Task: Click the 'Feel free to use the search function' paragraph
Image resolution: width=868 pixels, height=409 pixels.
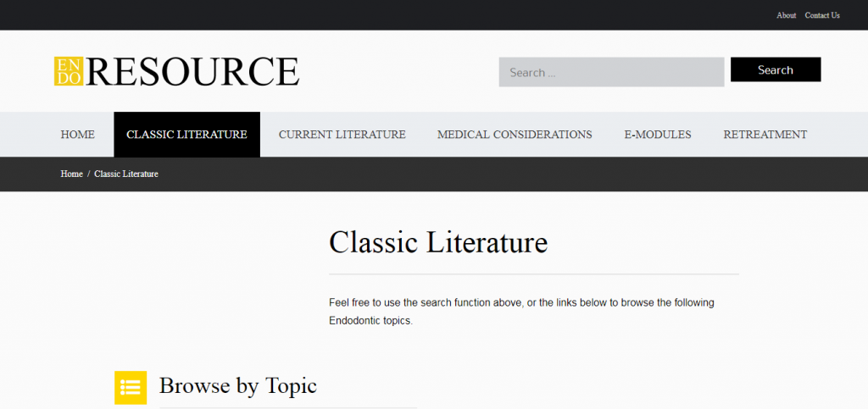Action: point(521,312)
